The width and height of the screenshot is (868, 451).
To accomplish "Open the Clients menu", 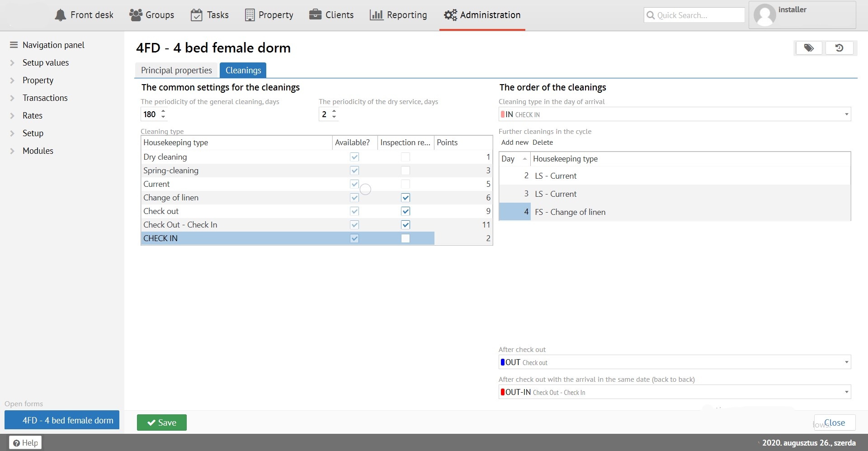I will (x=331, y=15).
